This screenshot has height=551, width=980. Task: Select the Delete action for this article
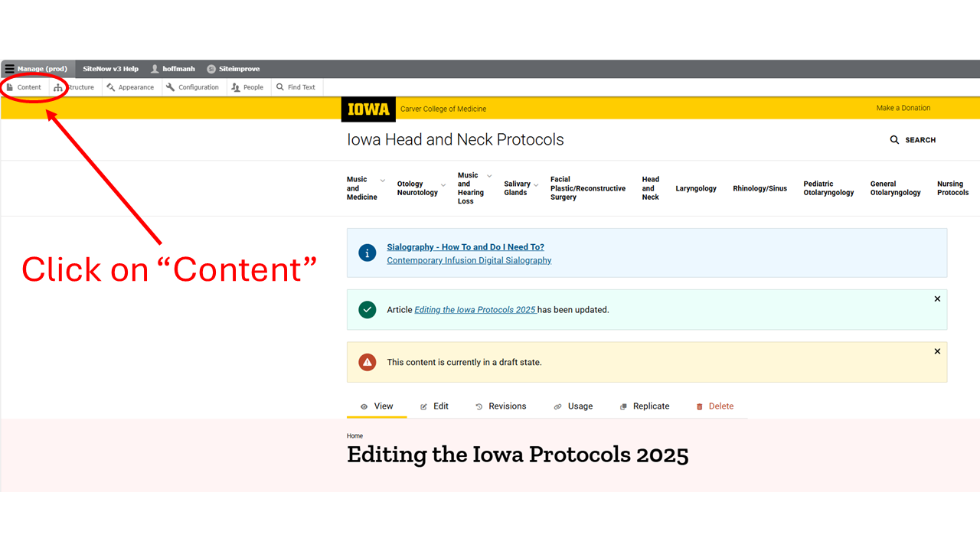point(720,406)
